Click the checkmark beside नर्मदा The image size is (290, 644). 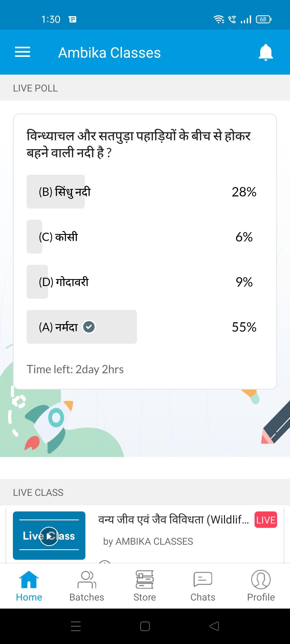tap(89, 327)
